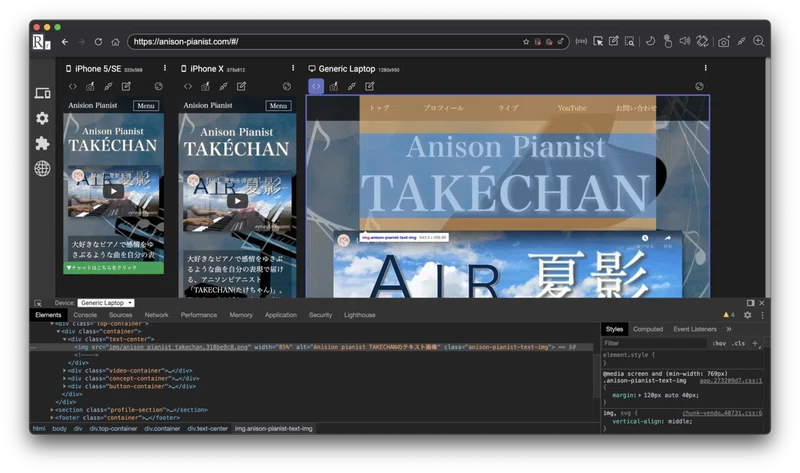Expand the concept-container div node
The width and height of the screenshot is (800, 473).
64,379
